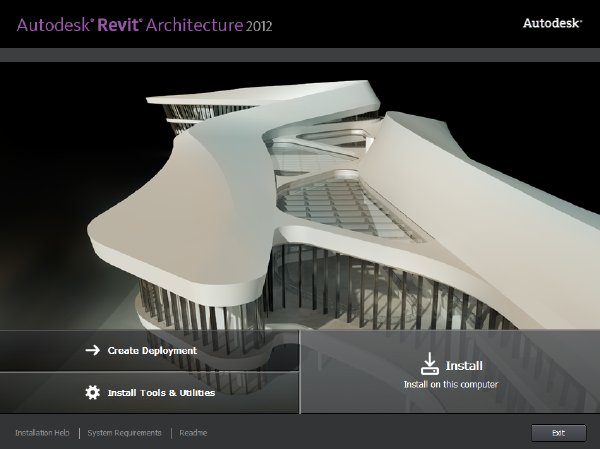Open the Installation Help link
The image size is (600, 449).
click(42, 433)
